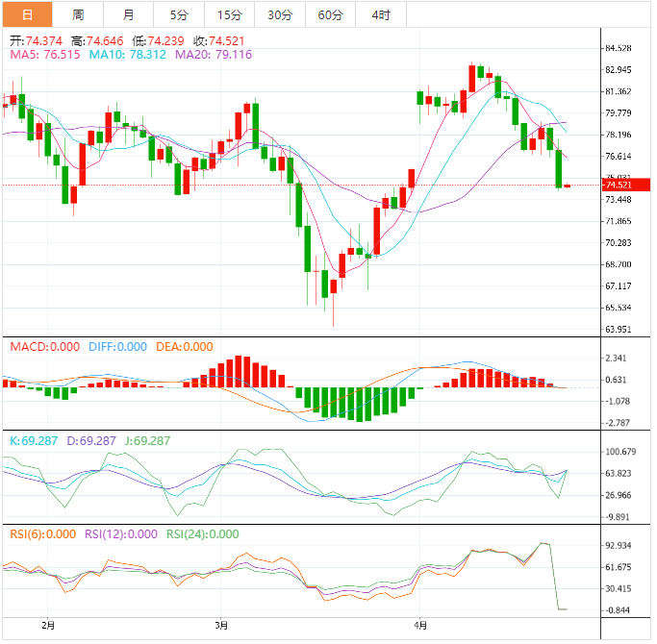This screenshot has width=657, height=644.
Task: Click the latest small red candlestick
Action: click(x=568, y=186)
